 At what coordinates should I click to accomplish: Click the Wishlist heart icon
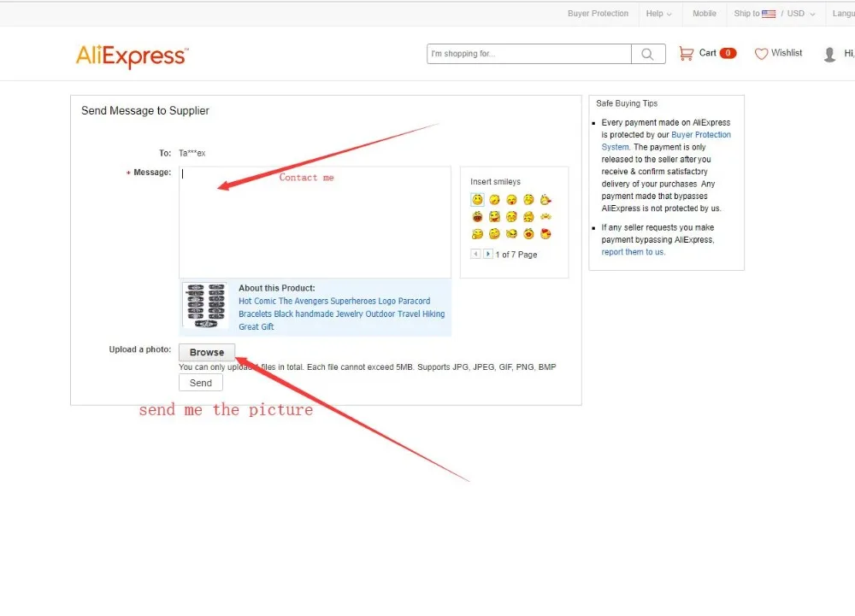coord(761,53)
